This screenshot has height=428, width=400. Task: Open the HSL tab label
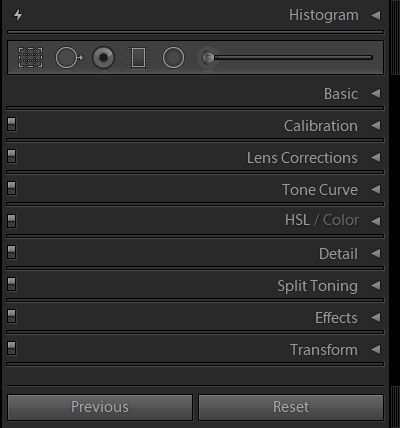click(297, 220)
